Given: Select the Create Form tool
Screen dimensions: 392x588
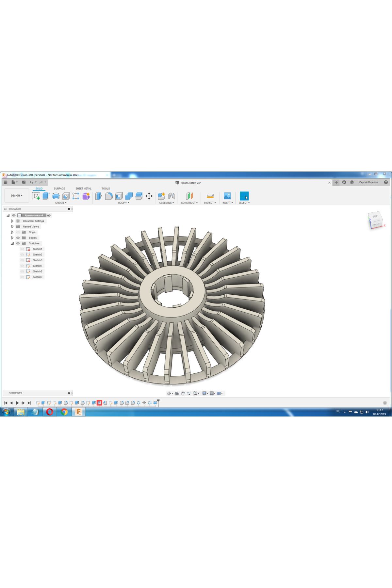Looking at the screenshot, I should pos(86,196).
